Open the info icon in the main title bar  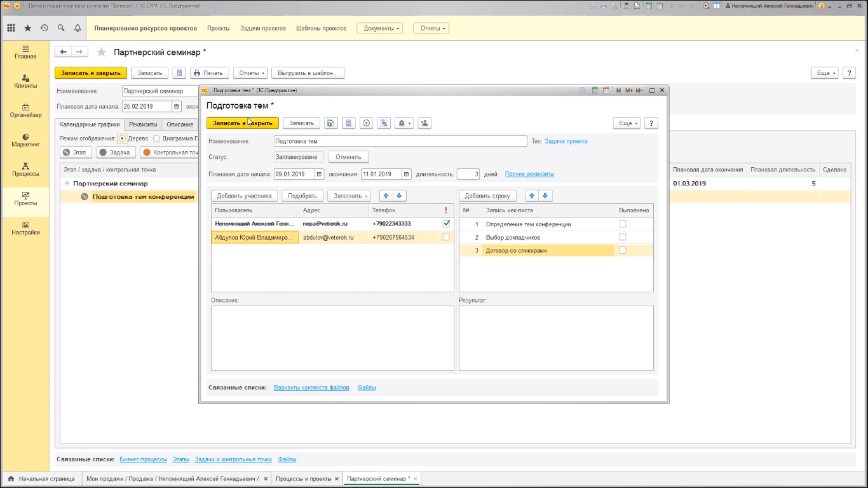822,6
